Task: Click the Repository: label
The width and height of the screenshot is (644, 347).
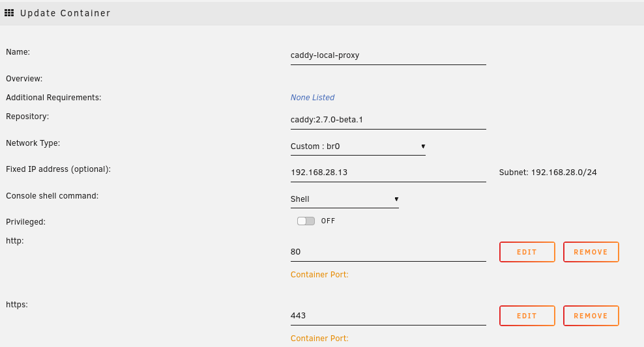Action: [x=27, y=117]
